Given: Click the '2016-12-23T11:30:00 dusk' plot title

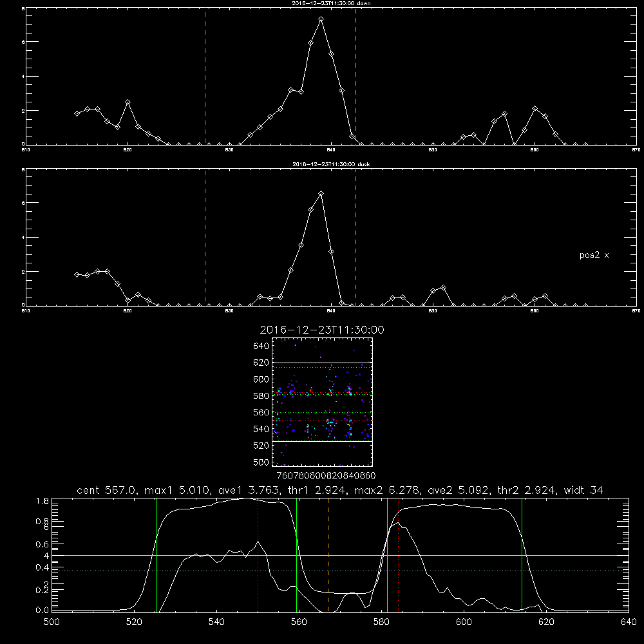Looking at the screenshot, I should click(x=331, y=164).
